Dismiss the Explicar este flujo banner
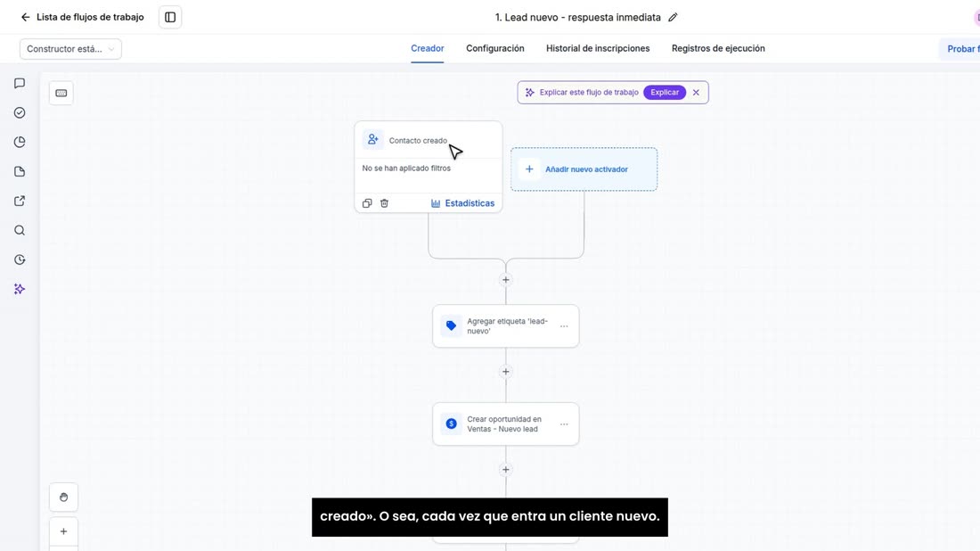Screen dimensions: 980x551 click(696, 92)
